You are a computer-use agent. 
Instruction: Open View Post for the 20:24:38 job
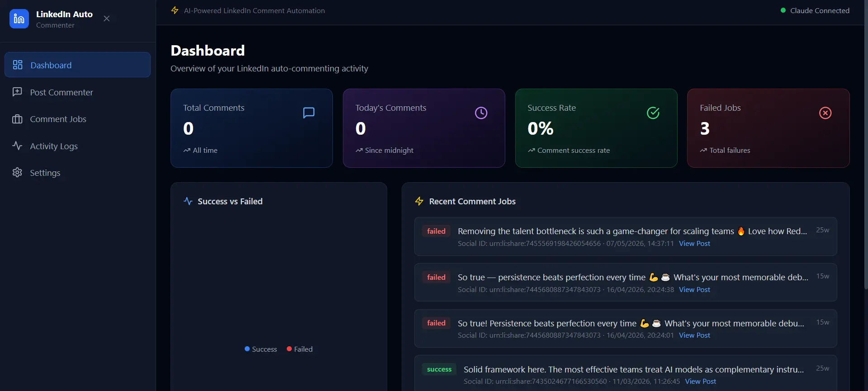coord(694,290)
